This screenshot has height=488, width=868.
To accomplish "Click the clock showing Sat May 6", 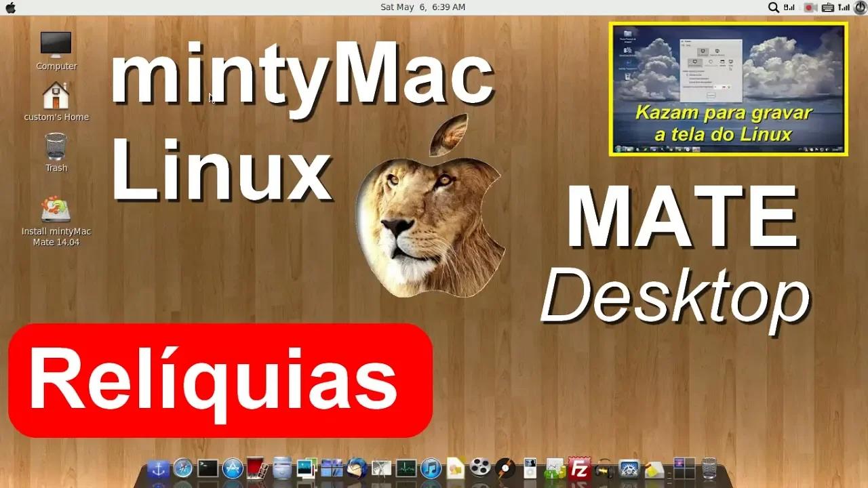I will (422, 7).
